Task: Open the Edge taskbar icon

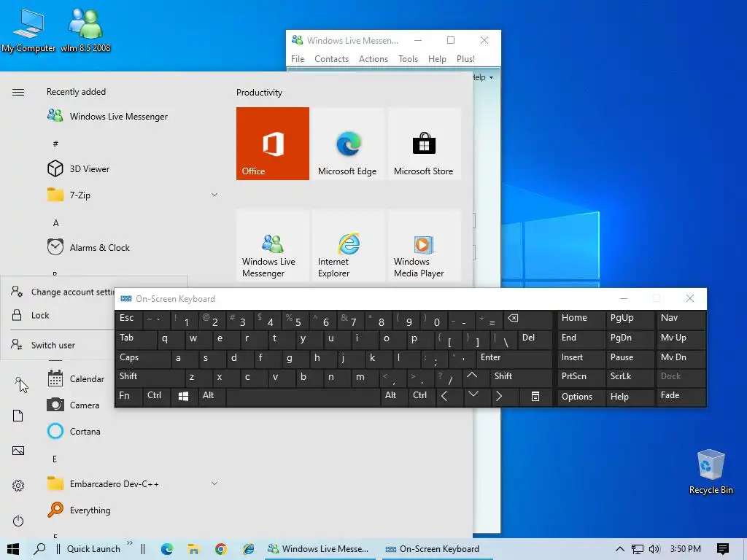Action: 167,549
